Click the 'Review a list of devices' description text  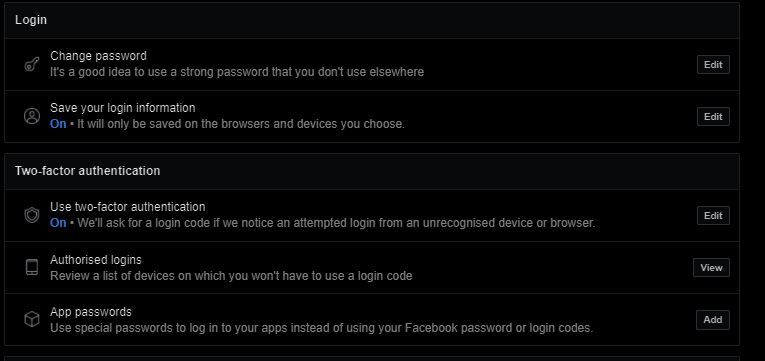[x=231, y=276]
